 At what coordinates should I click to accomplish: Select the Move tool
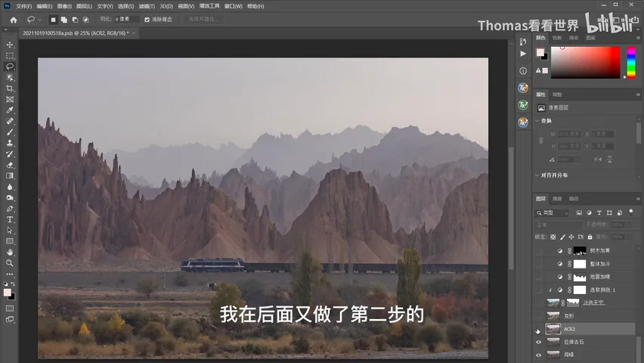click(x=10, y=45)
